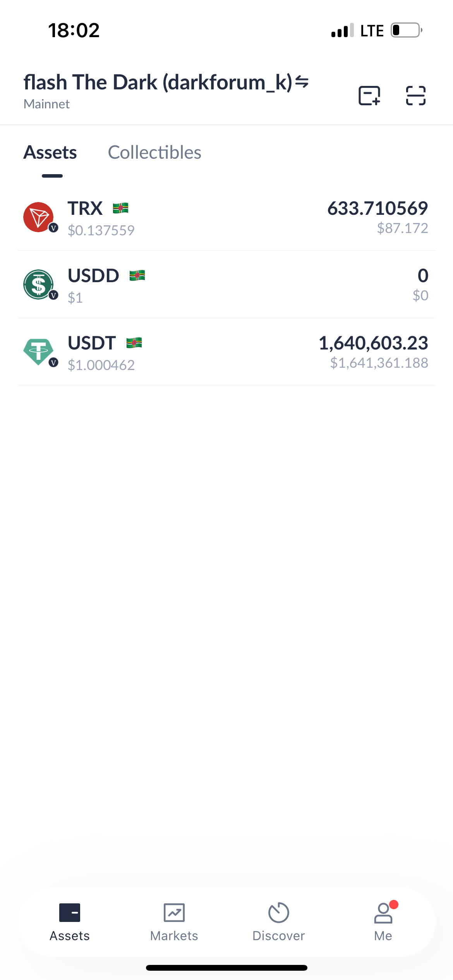453x980 pixels.
Task: Tap the Mainnet network label
Action: [x=46, y=104]
